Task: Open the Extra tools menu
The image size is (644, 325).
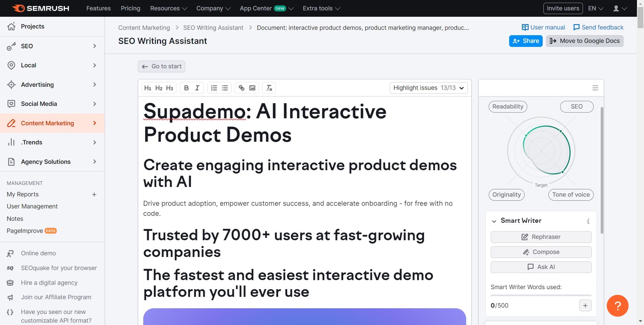Action: pos(321,8)
